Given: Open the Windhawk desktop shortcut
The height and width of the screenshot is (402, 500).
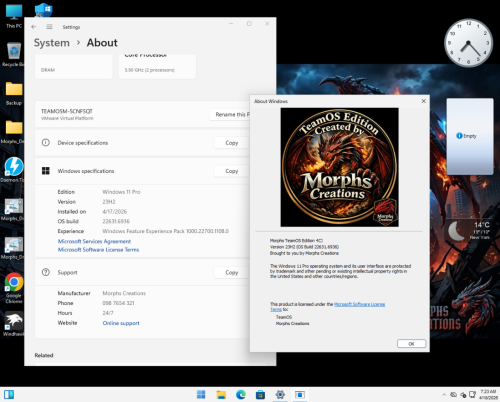Looking at the screenshot, I should click(13, 323).
